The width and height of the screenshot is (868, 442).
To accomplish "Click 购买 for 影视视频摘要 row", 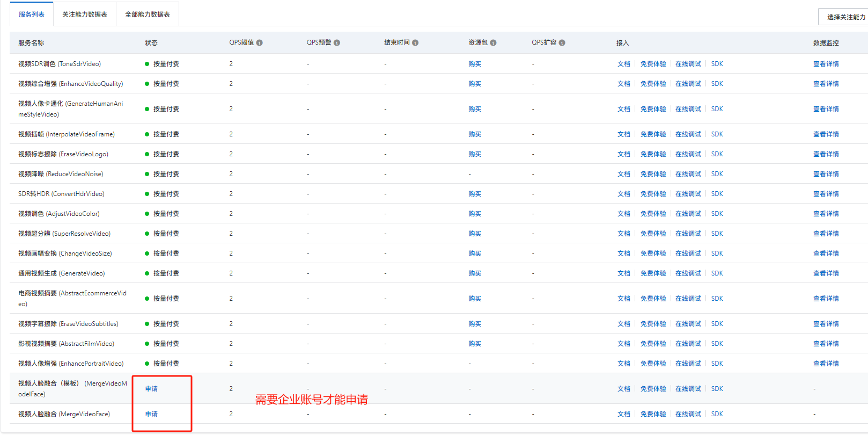I will click(475, 344).
